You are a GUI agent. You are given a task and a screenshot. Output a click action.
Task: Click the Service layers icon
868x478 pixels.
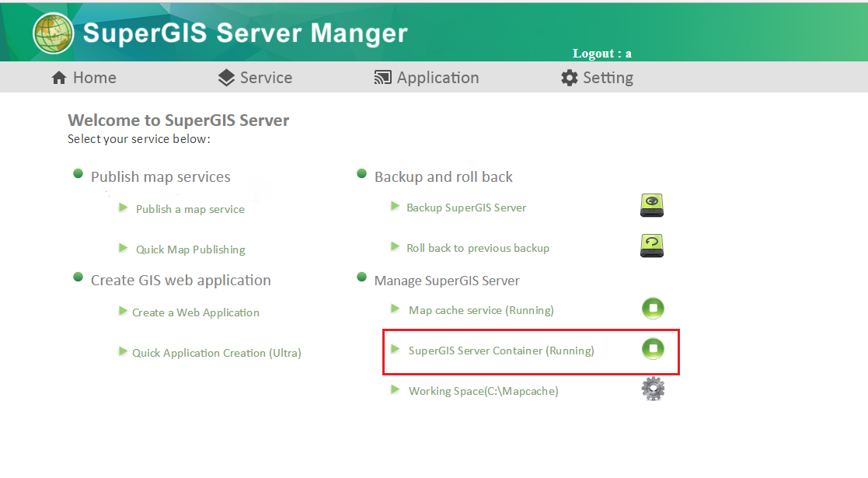(x=226, y=78)
